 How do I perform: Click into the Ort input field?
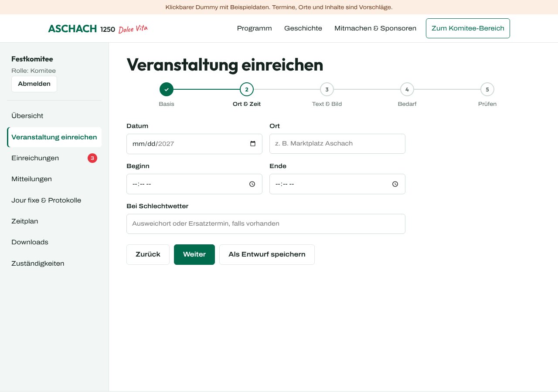[337, 144]
